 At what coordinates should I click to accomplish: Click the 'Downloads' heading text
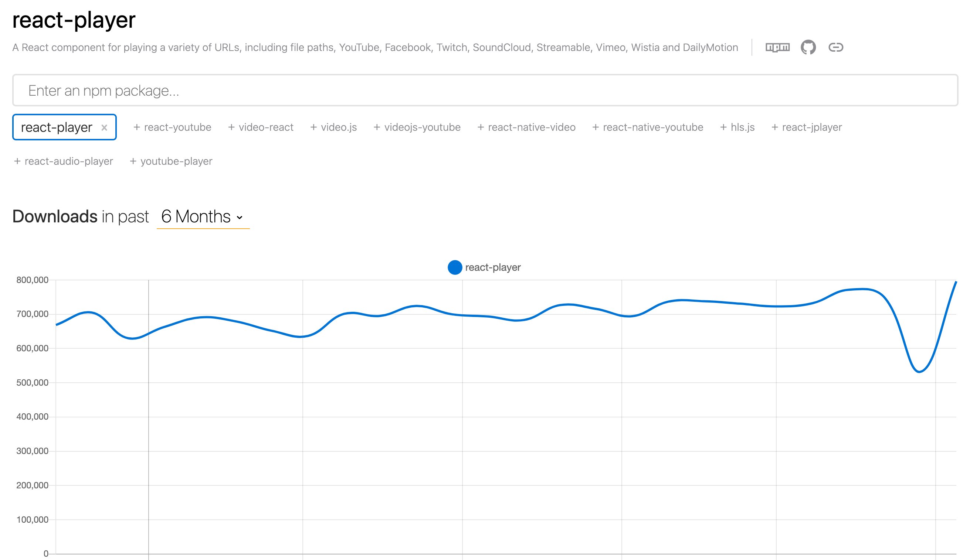pos(55,216)
